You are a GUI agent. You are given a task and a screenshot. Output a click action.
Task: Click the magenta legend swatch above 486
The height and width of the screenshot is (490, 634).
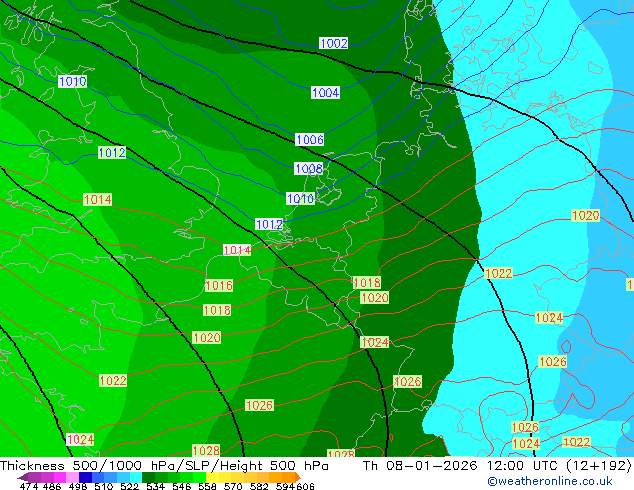click(60, 477)
